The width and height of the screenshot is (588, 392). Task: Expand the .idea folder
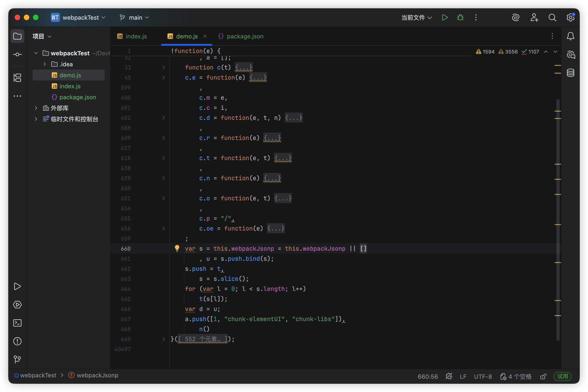click(45, 64)
